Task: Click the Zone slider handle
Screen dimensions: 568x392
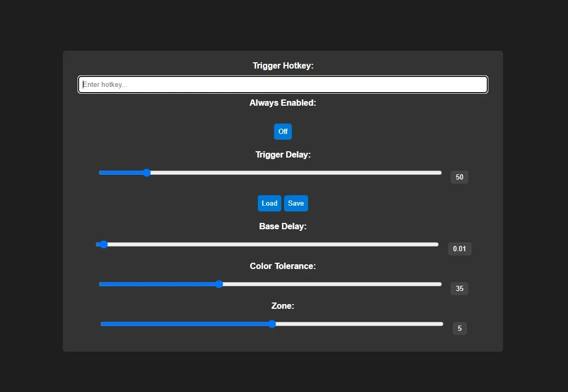Action: (272, 324)
